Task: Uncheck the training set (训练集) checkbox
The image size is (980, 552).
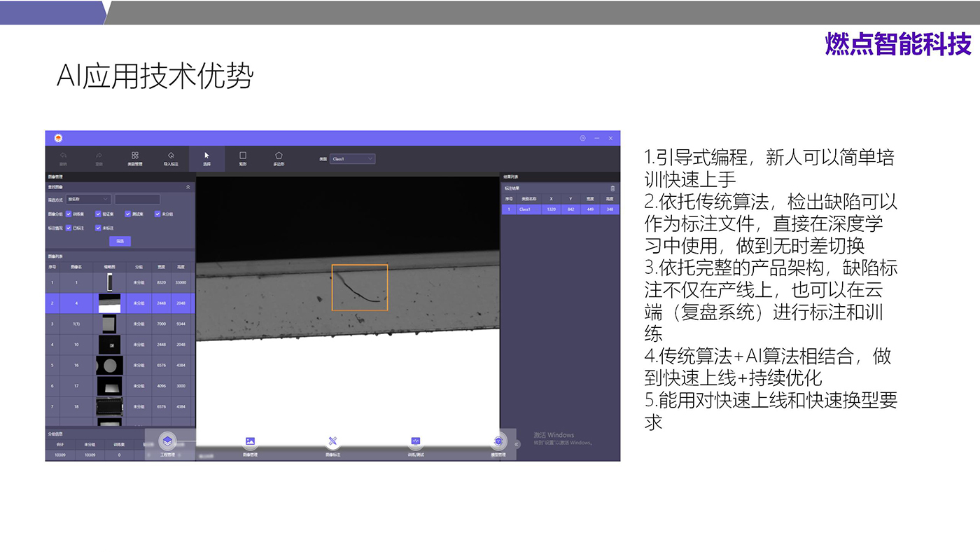Action: [69, 214]
